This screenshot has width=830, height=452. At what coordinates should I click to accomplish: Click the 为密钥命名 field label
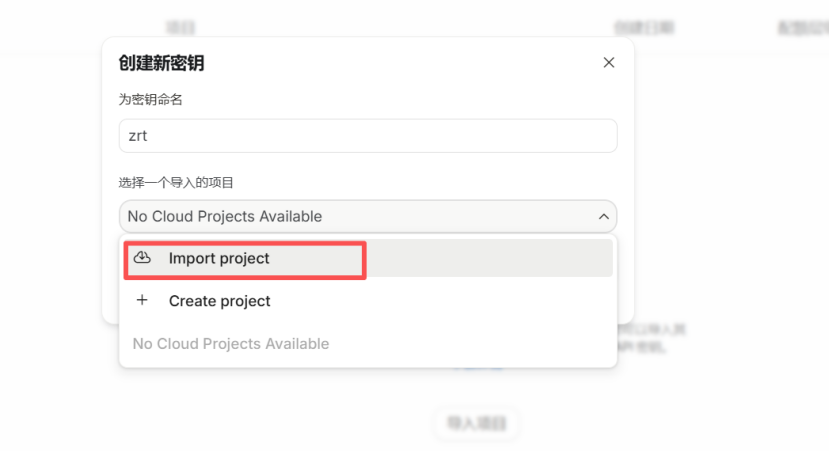[150, 99]
